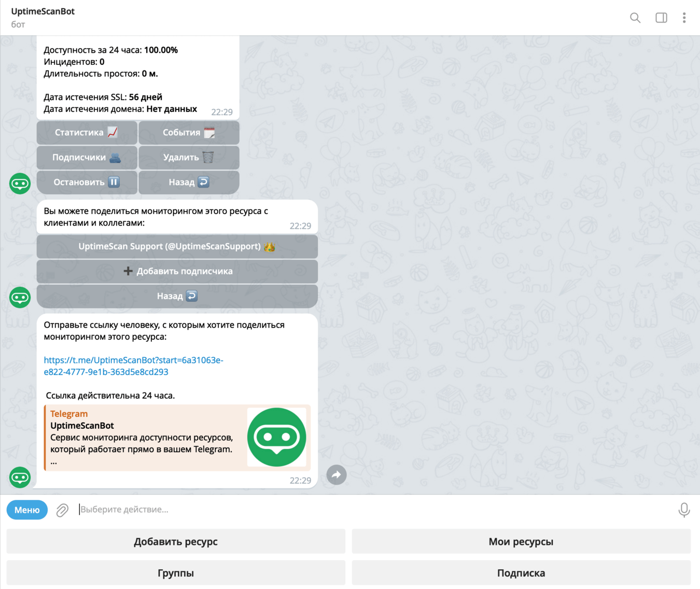Open the UptimeScanBot logo preview image
Viewport: 700px width, 589px height.
276,437
